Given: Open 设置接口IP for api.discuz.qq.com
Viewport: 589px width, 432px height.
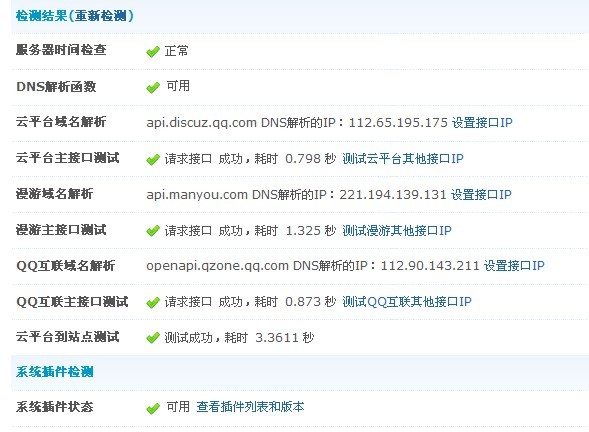Looking at the screenshot, I should (482, 123).
